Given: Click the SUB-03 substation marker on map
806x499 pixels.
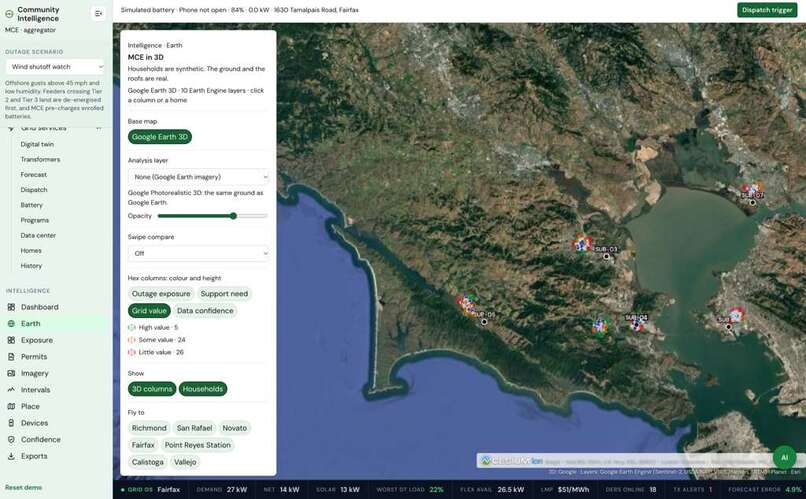Looking at the screenshot, I should tap(607, 256).
